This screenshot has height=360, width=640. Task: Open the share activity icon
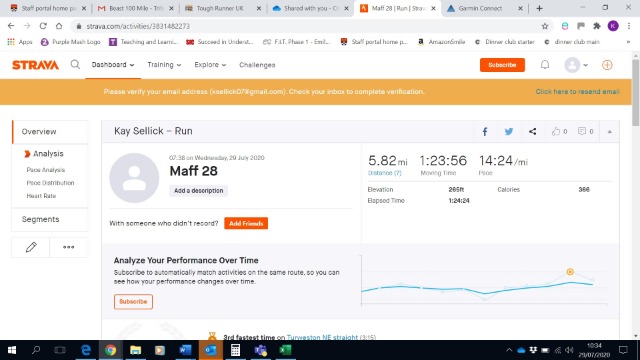[x=533, y=131]
